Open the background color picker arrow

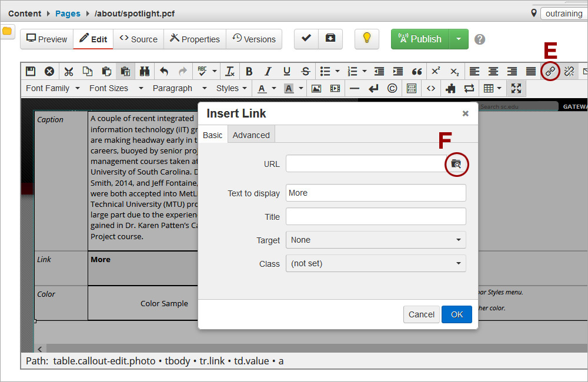[x=300, y=89]
